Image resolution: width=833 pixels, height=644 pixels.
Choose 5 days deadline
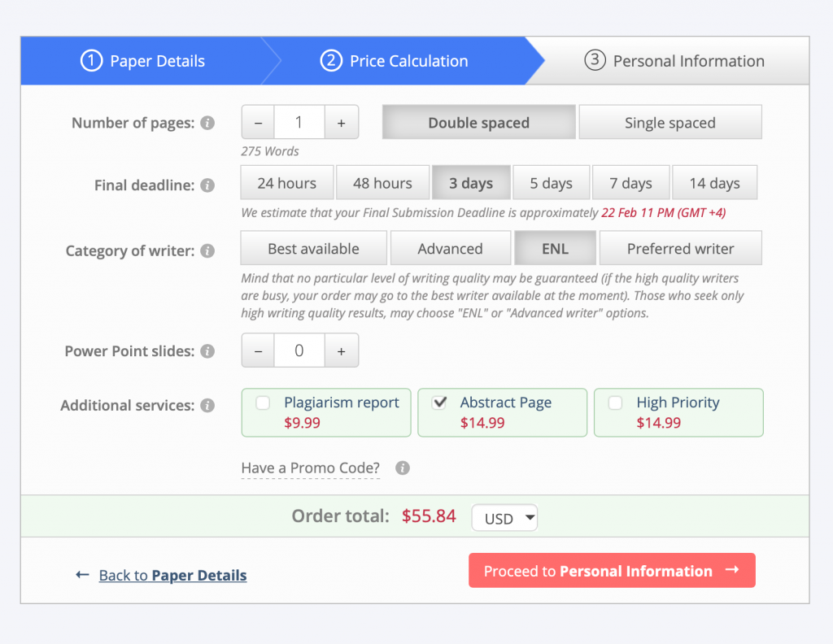point(552,183)
